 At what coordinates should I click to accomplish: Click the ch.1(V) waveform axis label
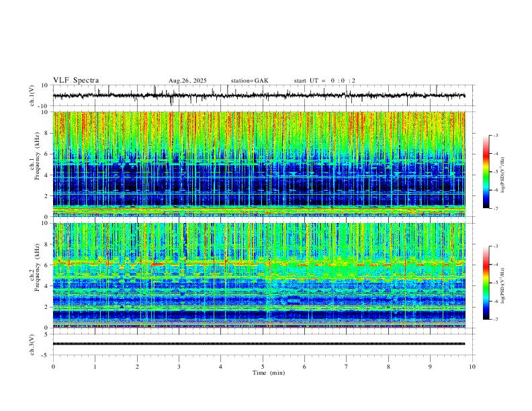pos(32,95)
